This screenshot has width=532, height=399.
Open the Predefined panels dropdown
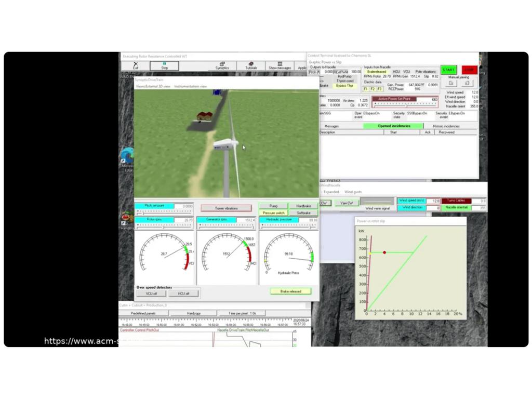point(143,313)
